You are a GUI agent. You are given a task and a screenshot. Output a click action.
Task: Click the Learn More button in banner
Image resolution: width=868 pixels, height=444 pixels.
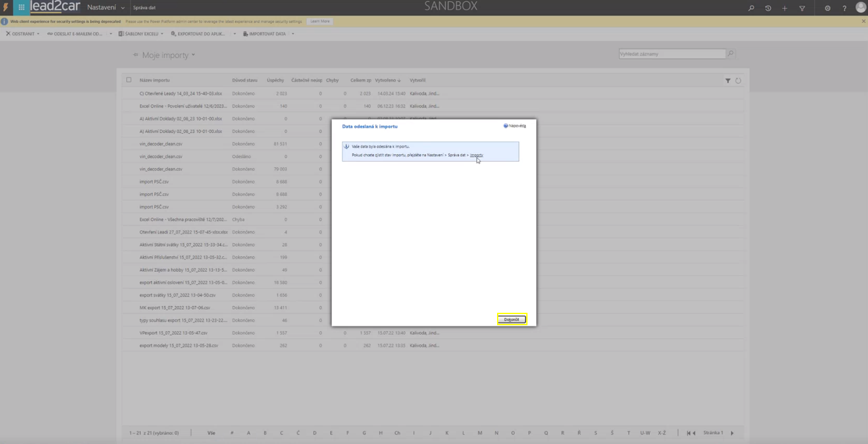[x=320, y=21]
